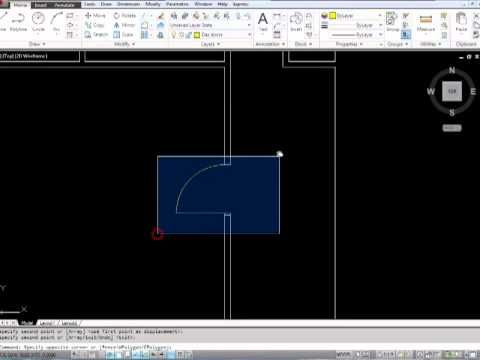
Task: Open the Insert ribbon tab
Action: click(41, 5)
